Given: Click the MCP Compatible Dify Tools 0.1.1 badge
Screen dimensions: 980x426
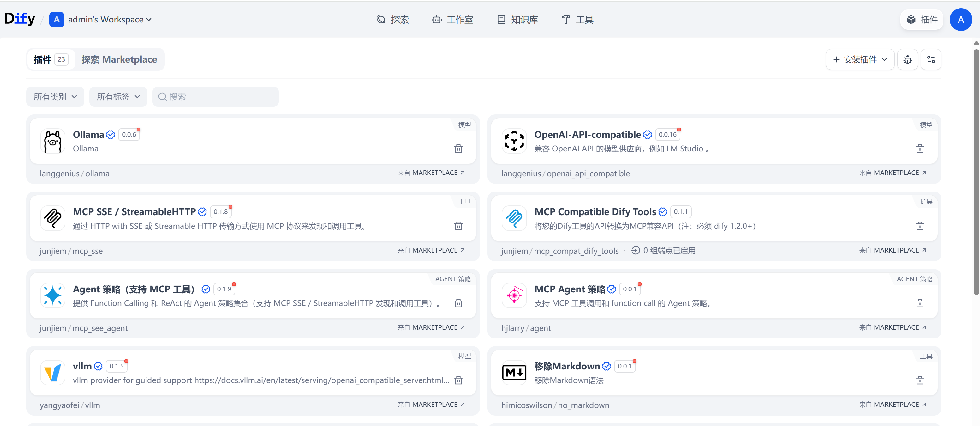Looking at the screenshot, I should (x=681, y=212).
